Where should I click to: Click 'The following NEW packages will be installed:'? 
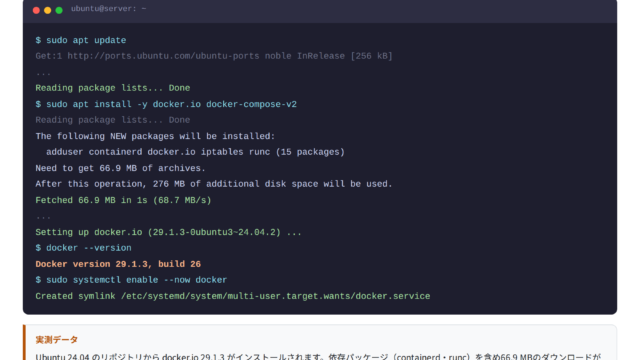(156, 136)
